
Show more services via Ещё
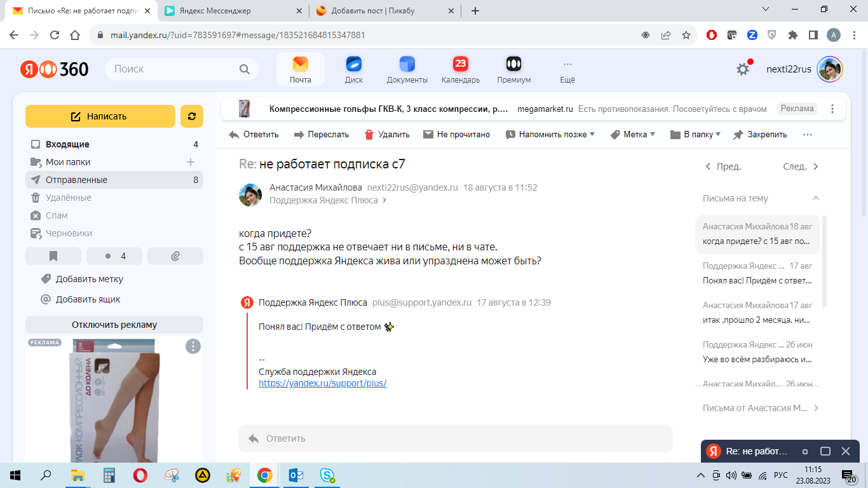tap(567, 69)
